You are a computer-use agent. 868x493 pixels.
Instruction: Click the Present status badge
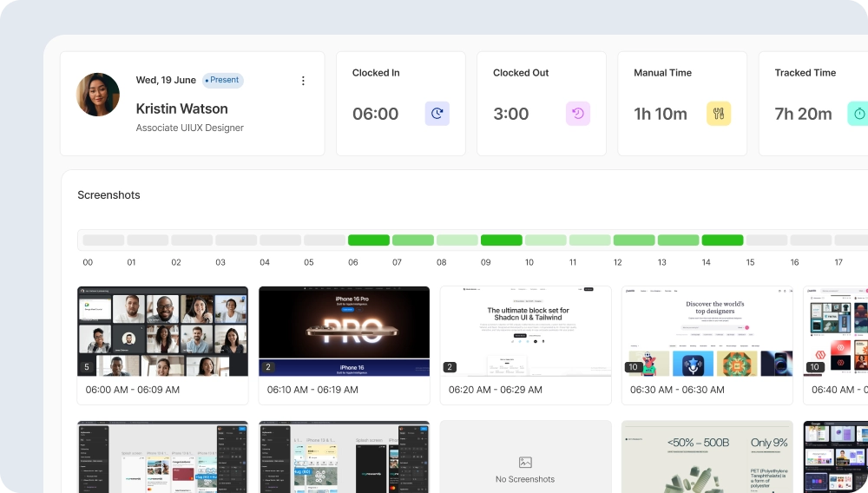[223, 81]
